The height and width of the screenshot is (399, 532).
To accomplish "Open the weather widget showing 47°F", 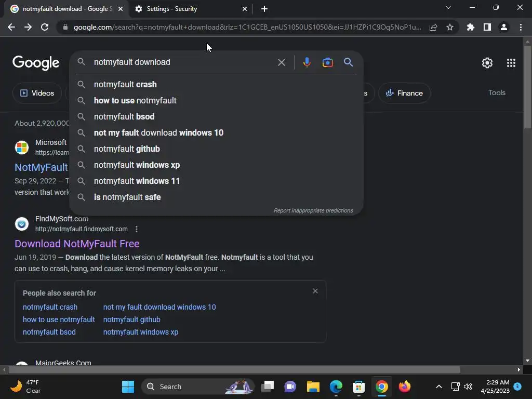I will tap(25, 387).
